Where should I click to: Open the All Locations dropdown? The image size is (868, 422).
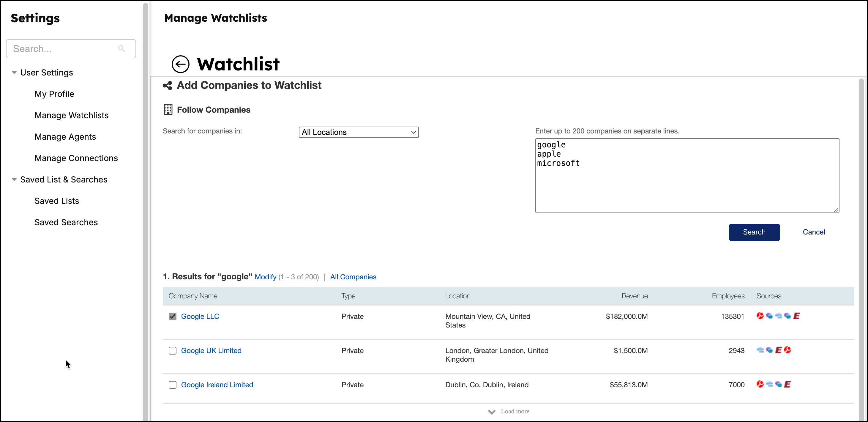tap(359, 132)
